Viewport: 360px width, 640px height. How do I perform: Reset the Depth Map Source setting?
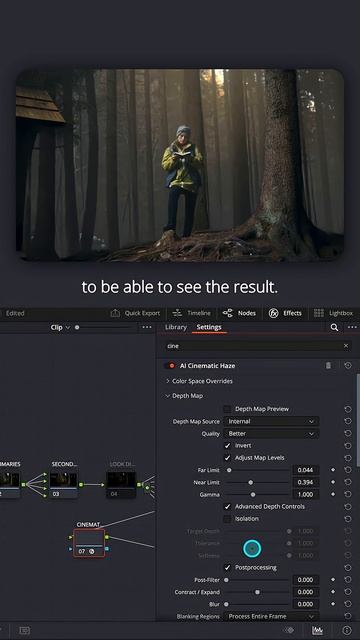348,421
